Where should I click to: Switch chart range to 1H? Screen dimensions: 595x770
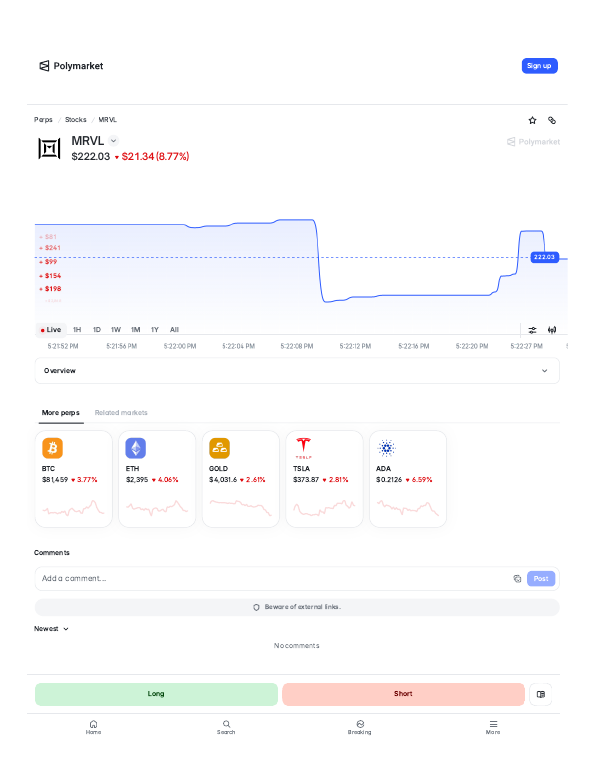tap(77, 330)
